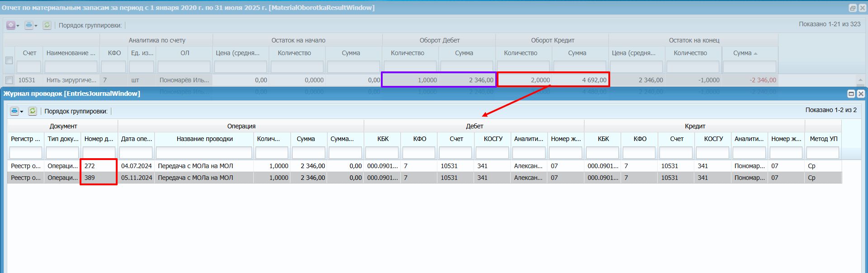Click Дата опе... column header in journal
Image resolution: width=868 pixels, height=273 pixels.
click(137, 139)
